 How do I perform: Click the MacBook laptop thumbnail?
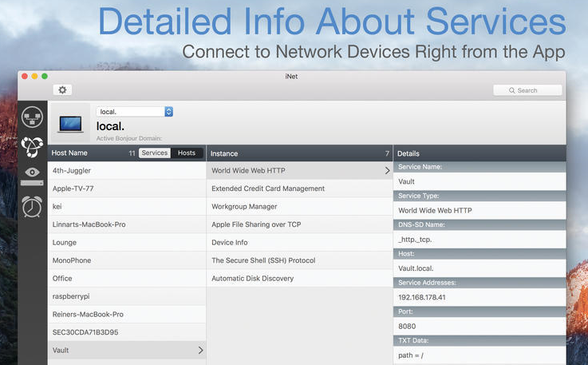(71, 123)
